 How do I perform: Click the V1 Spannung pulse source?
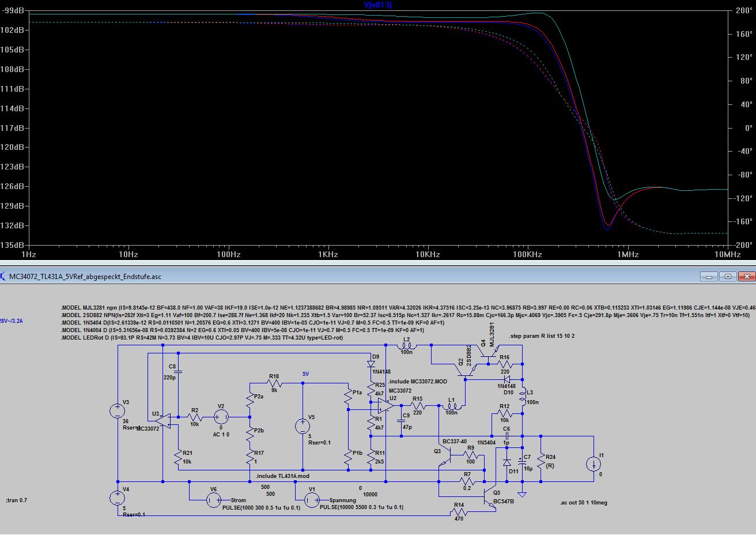click(x=311, y=500)
